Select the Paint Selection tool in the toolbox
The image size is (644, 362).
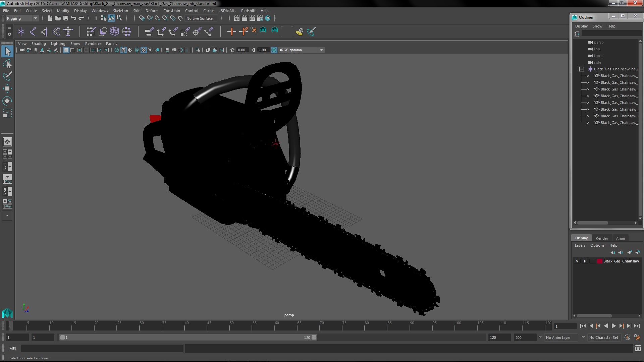[x=7, y=76]
